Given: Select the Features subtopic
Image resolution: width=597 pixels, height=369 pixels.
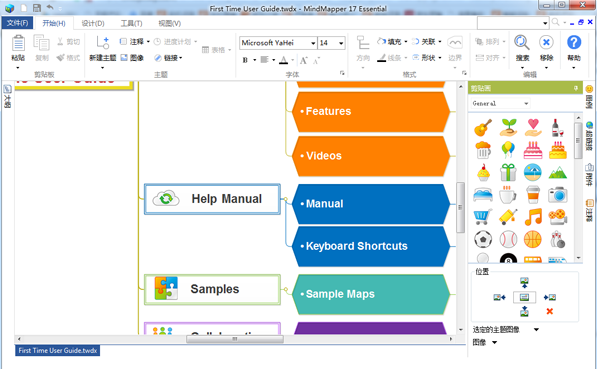Looking at the screenshot, I should (371, 112).
